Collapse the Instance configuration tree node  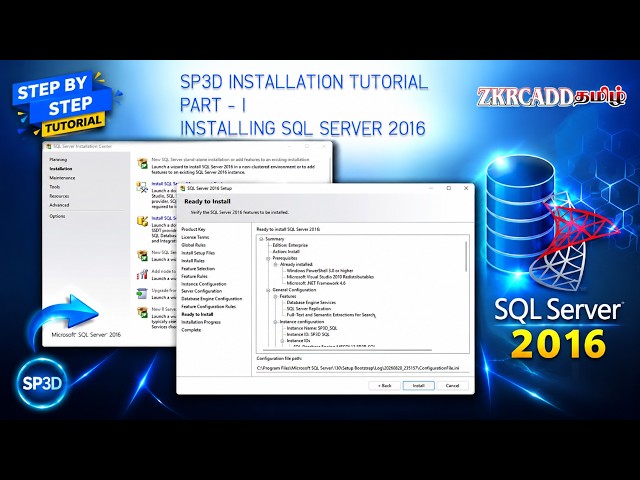276,322
